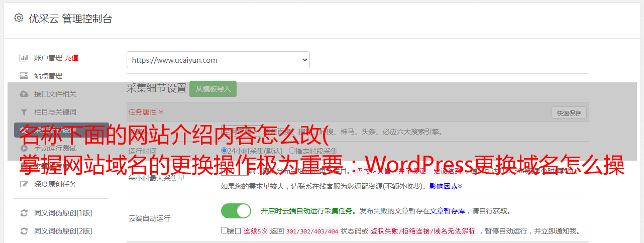
Task: Click the cloud upload icon for 接口文件相关
Action: [x=24, y=94]
